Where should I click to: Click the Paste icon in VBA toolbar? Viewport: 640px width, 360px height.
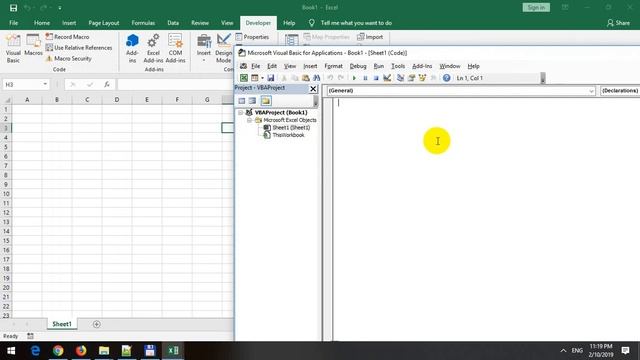(306, 78)
